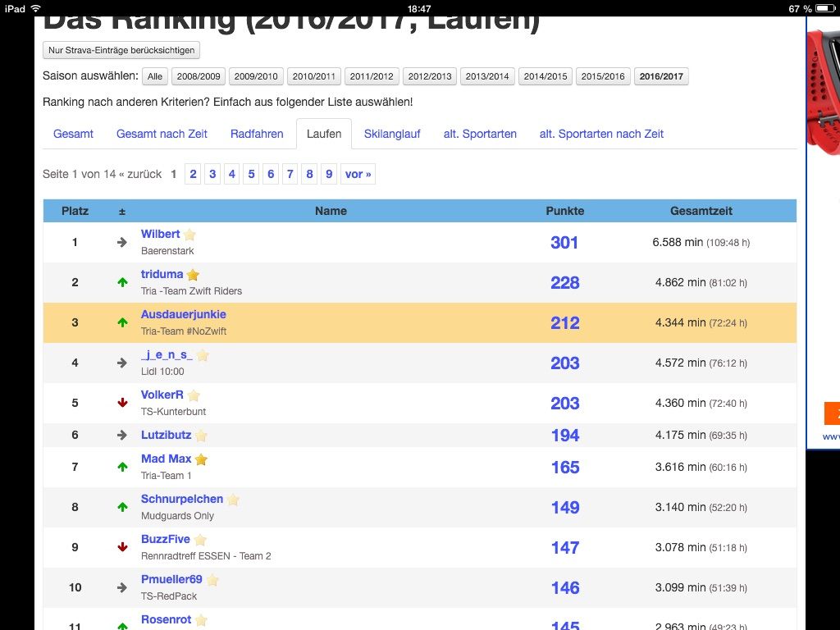Click the green up arrow in Ausdauerjunkie row
840x630 pixels.
click(122, 322)
